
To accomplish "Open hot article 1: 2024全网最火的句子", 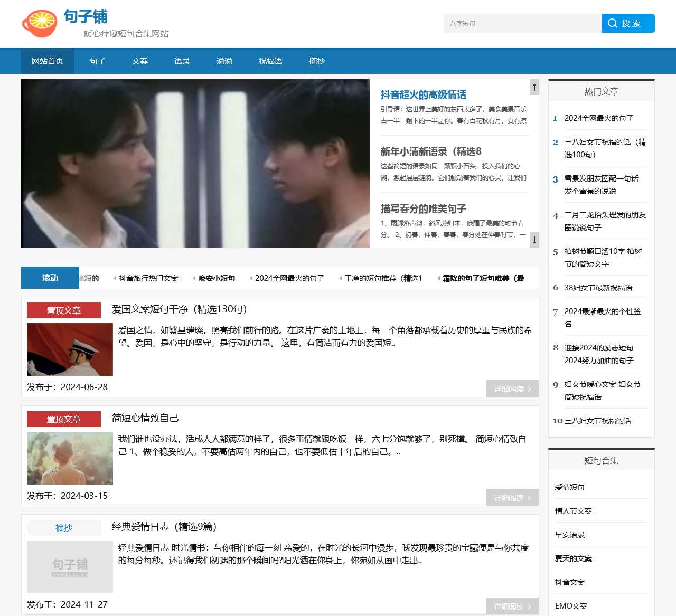I will click(599, 118).
